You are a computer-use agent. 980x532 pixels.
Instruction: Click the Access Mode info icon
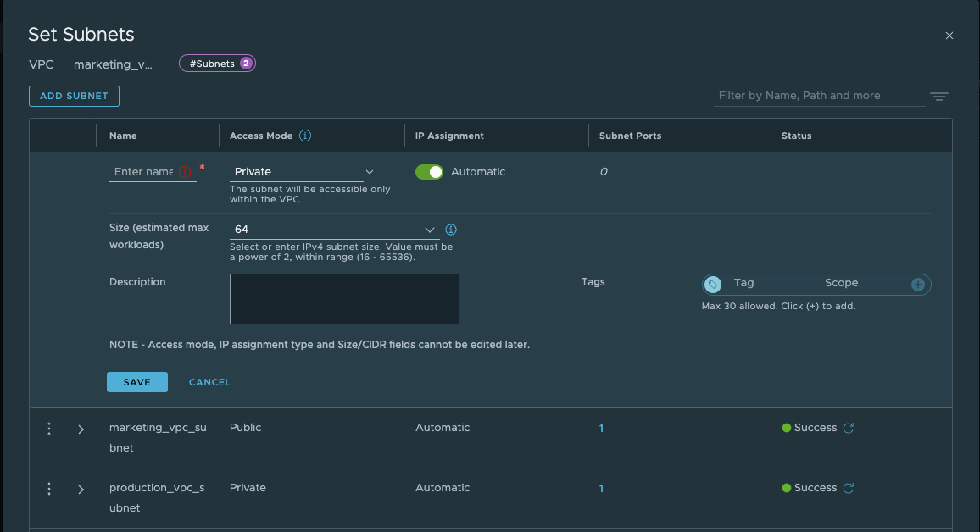coord(305,136)
